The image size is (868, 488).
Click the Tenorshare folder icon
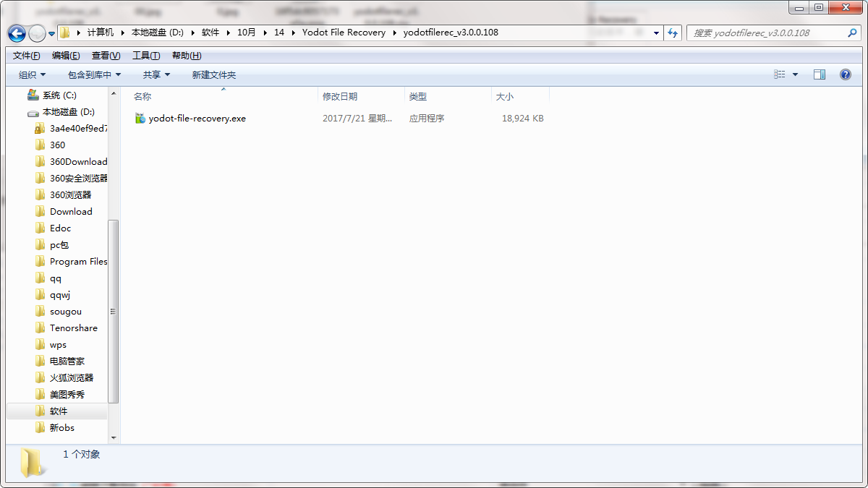tap(41, 328)
